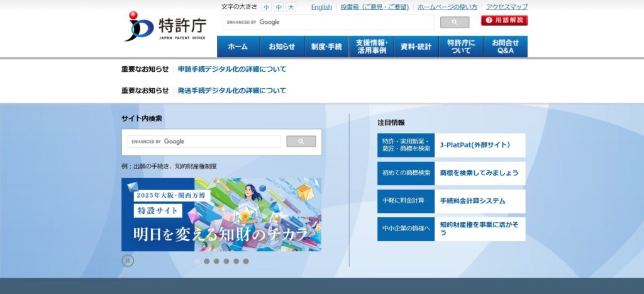Click the Japan Patent Office logo
Image resolution: width=644 pixels, height=294 pixels.
[x=165, y=26]
